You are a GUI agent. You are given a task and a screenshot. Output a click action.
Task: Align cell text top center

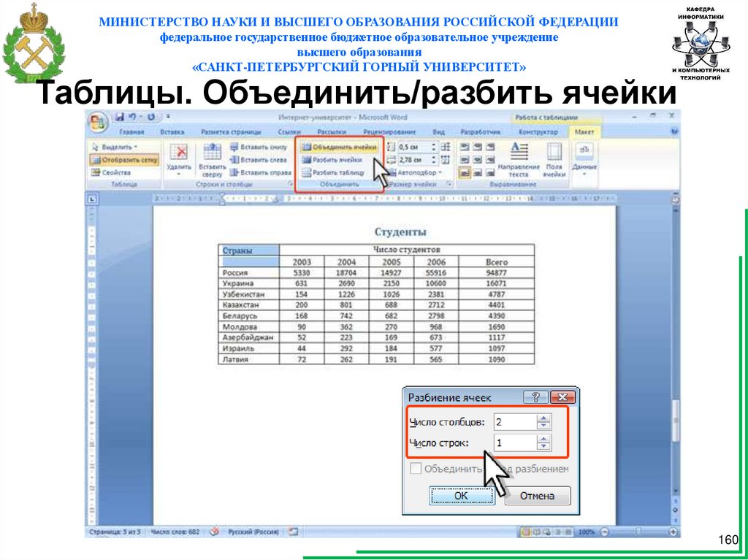478,147
